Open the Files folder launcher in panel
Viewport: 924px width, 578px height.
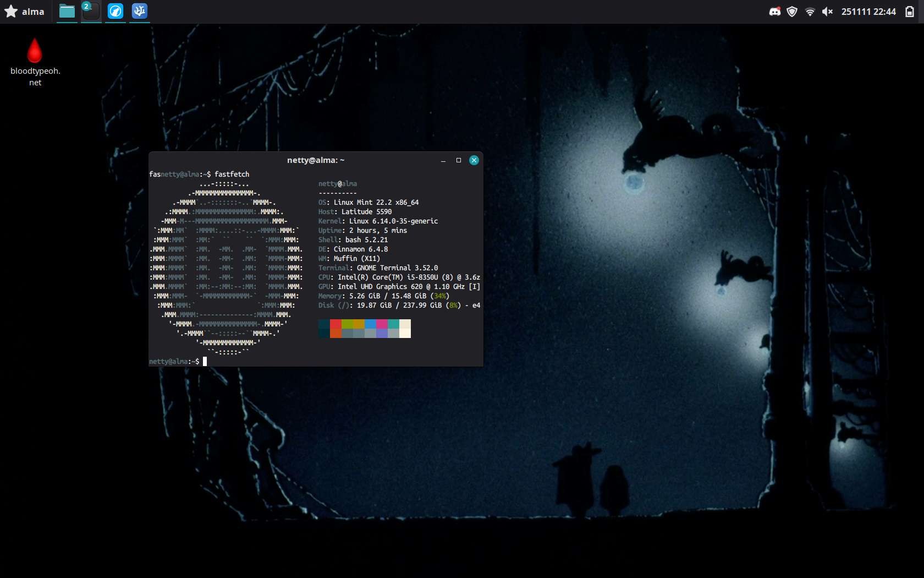[x=67, y=11]
